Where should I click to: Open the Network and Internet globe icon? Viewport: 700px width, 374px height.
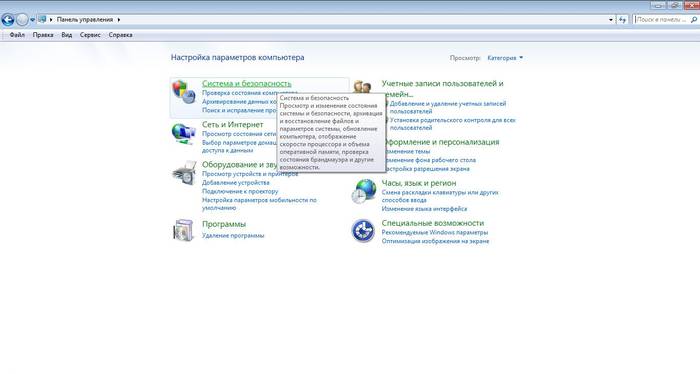point(183,133)
